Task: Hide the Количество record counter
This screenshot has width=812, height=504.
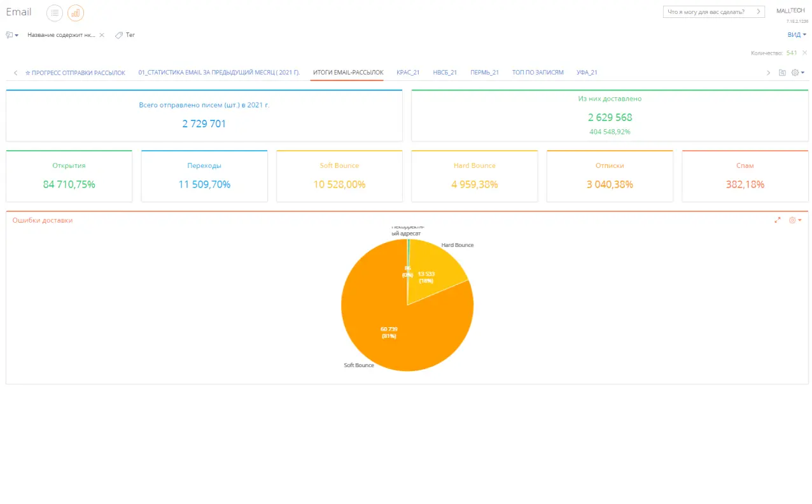Action: 804,53
